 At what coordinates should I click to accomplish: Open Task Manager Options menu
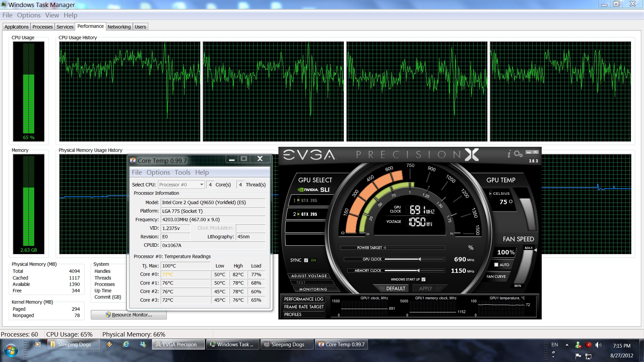[29, 15]
